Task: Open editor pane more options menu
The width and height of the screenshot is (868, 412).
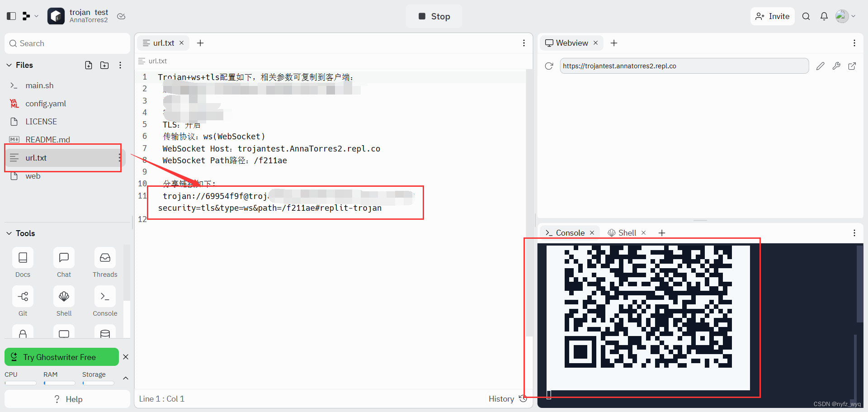Action: (524, 43)
